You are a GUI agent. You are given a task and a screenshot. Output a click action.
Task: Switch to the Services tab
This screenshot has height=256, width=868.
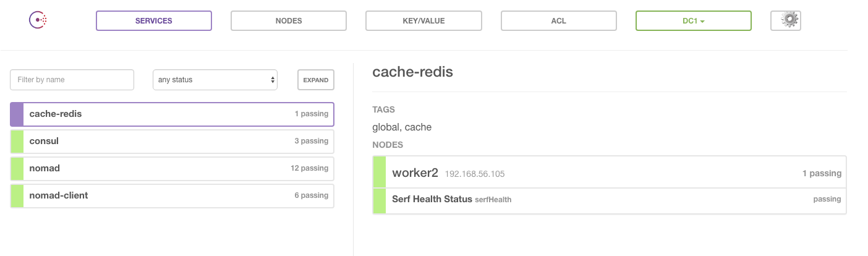154,20
